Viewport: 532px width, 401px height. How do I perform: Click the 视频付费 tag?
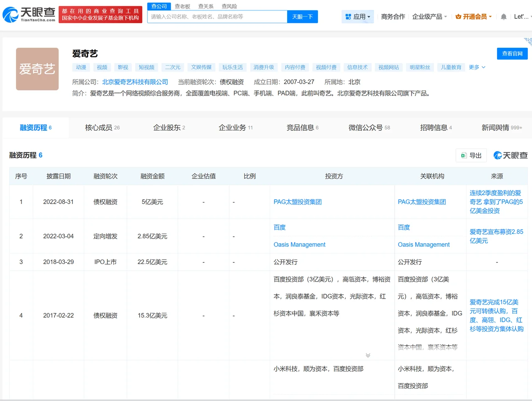(326, 67)
